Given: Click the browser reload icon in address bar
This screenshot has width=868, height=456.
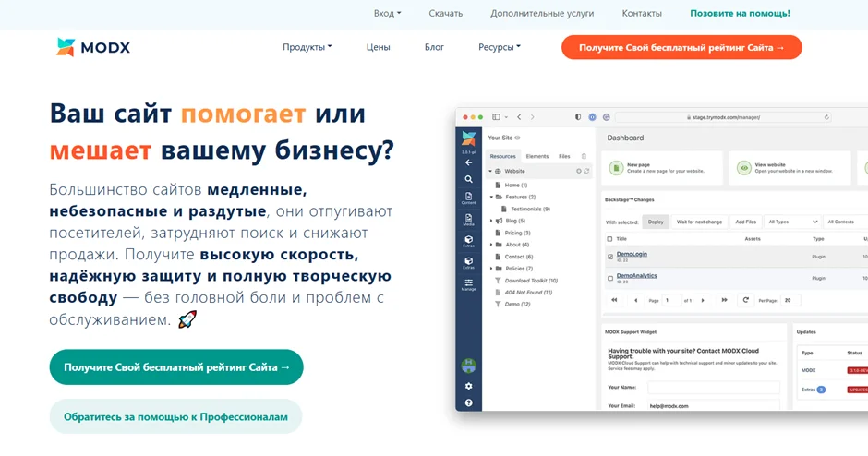Looking at the screenshot, I should point(826,117).
